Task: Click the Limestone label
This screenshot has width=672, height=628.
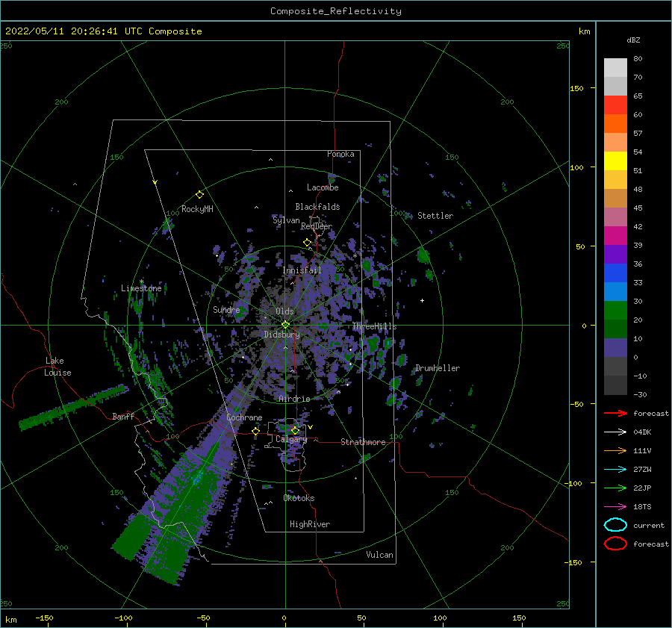Action: tap(141, 288)
